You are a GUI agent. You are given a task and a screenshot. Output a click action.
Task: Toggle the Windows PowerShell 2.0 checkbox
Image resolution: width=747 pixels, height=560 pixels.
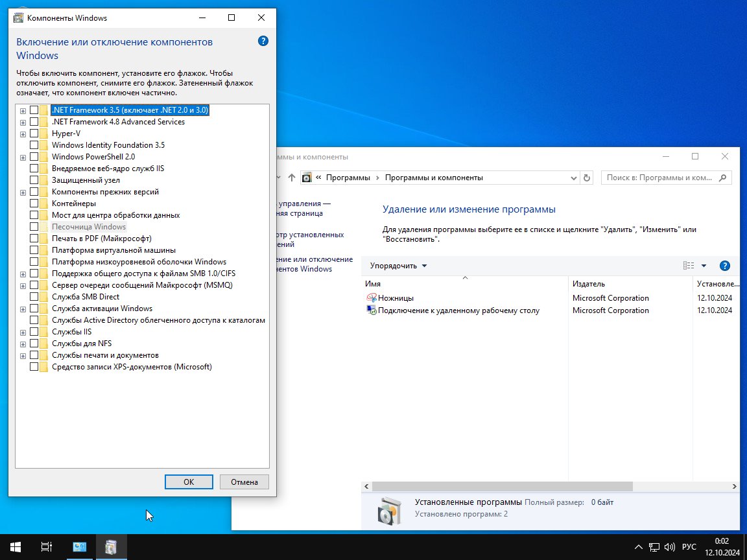[x=34, y=157]
